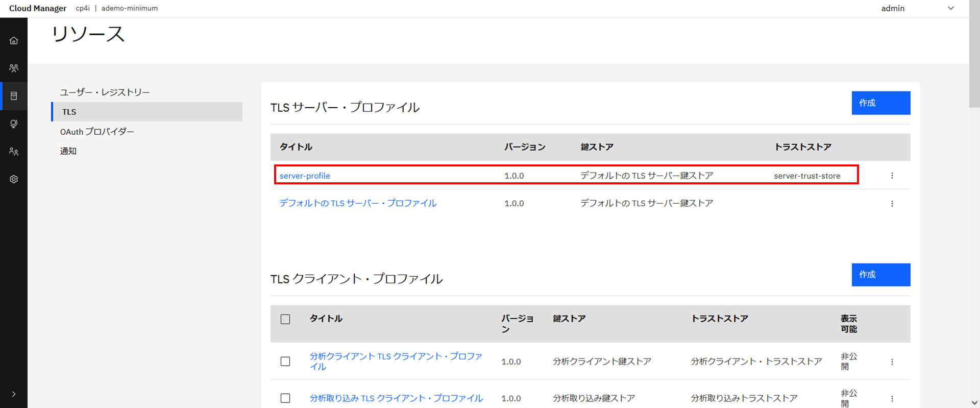Click the Cloud Manager title in header
The height and width of the screenshot is (408, 980).
pyautogui.click(x=38, y=8)
